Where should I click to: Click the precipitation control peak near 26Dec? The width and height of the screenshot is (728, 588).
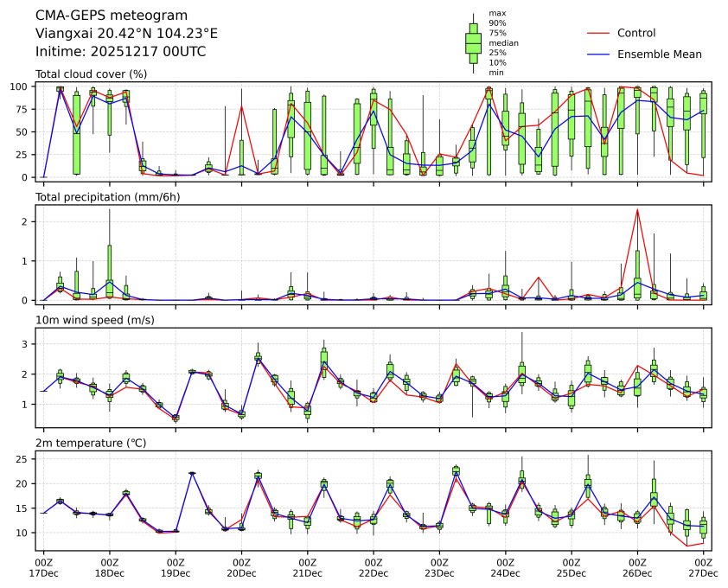click(637, 210)
